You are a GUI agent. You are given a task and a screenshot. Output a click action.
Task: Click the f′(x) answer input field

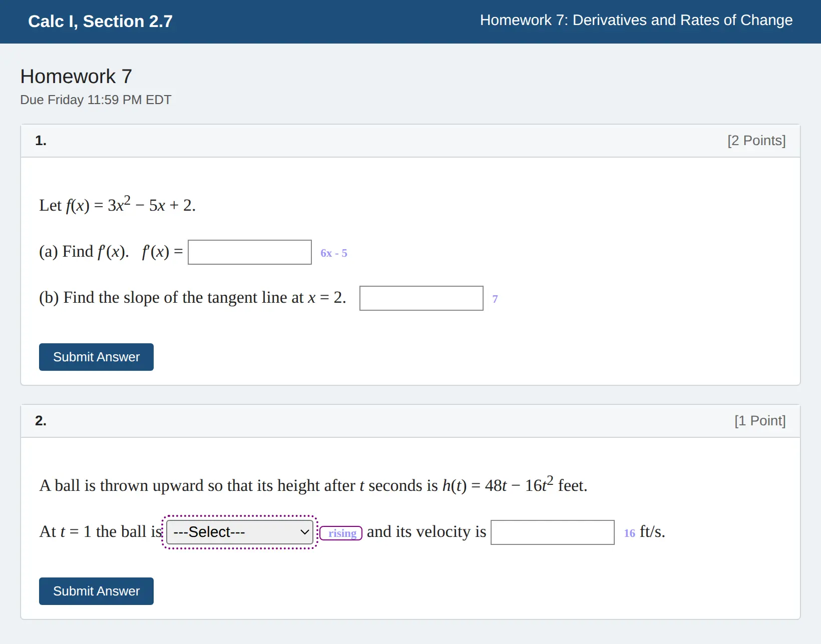coord(250,252)
